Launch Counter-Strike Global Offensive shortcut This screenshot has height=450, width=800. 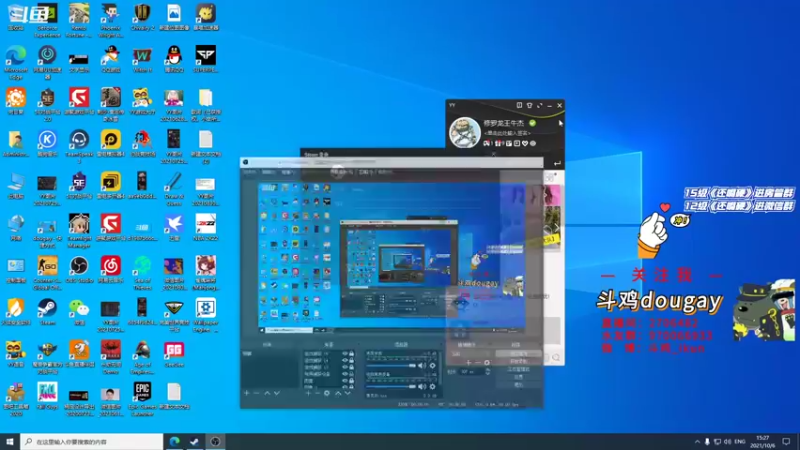47,273
